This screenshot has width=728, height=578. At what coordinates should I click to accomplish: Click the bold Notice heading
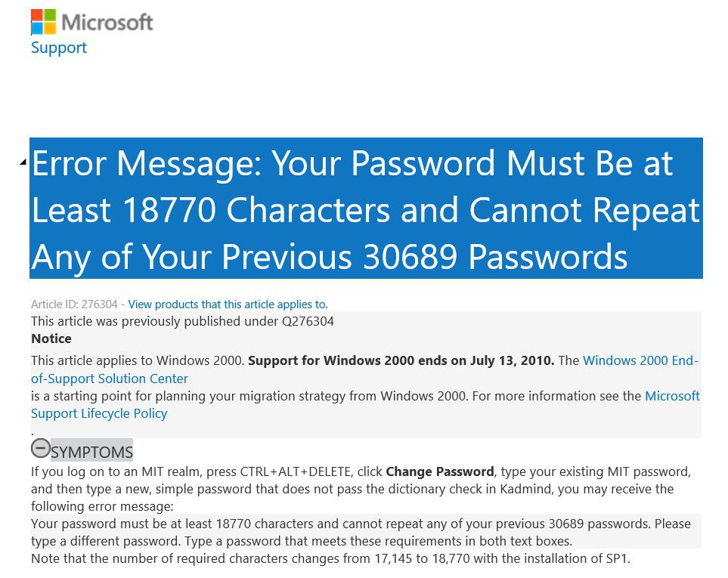[x=51, y=338]
